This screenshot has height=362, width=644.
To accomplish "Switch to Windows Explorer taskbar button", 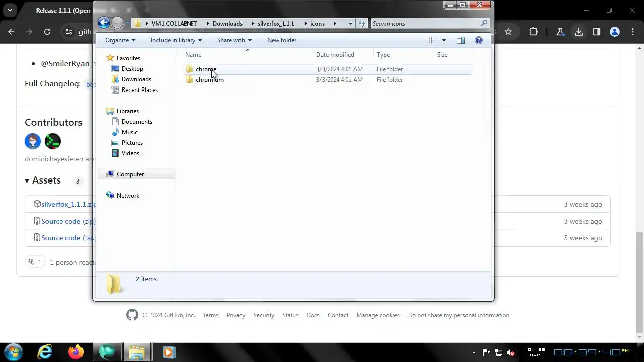I will pyautogui.click(x=137, y=352).
